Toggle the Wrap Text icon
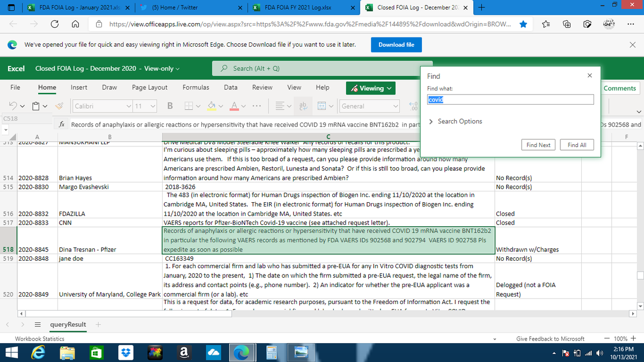This screenshot has height=362, width=644. pyautogui.click(x=302, y=106)
